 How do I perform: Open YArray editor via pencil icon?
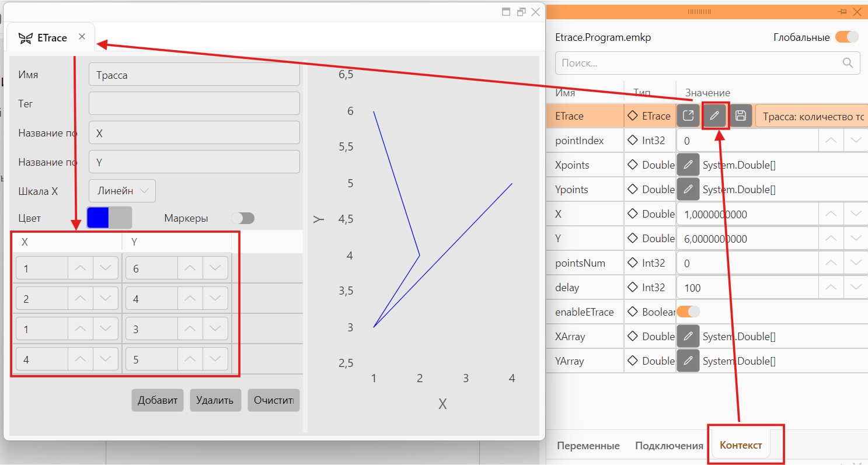tap(688, 361)
